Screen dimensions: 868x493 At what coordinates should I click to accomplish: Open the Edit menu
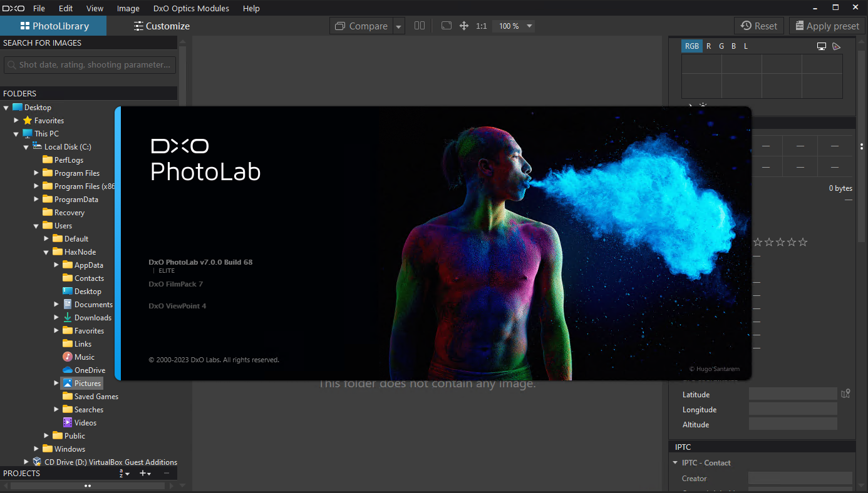click(66, 8)
